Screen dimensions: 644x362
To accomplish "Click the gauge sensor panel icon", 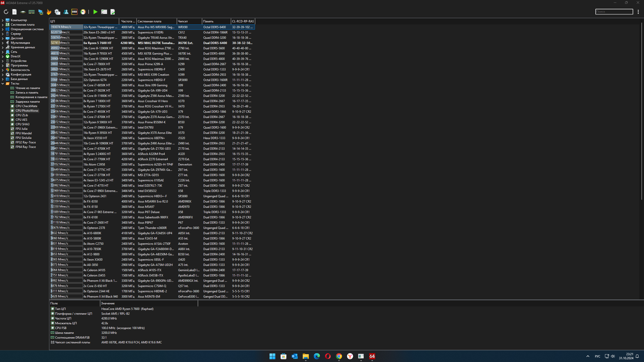I will pos(83,12).
